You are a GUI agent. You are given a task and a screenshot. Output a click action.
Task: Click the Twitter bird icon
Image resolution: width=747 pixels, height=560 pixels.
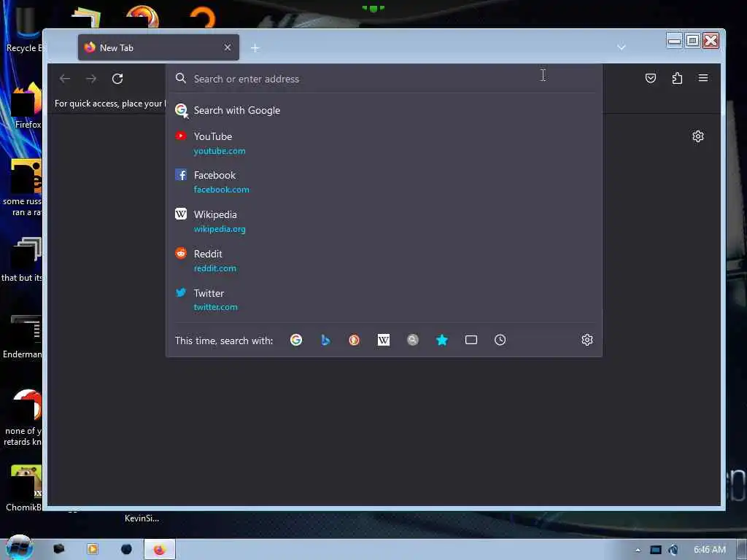(x=181, y=292)
